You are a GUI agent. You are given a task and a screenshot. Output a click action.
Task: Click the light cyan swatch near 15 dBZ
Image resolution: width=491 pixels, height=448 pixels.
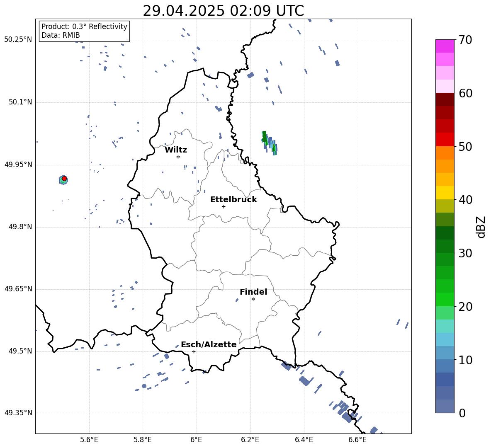445,326
